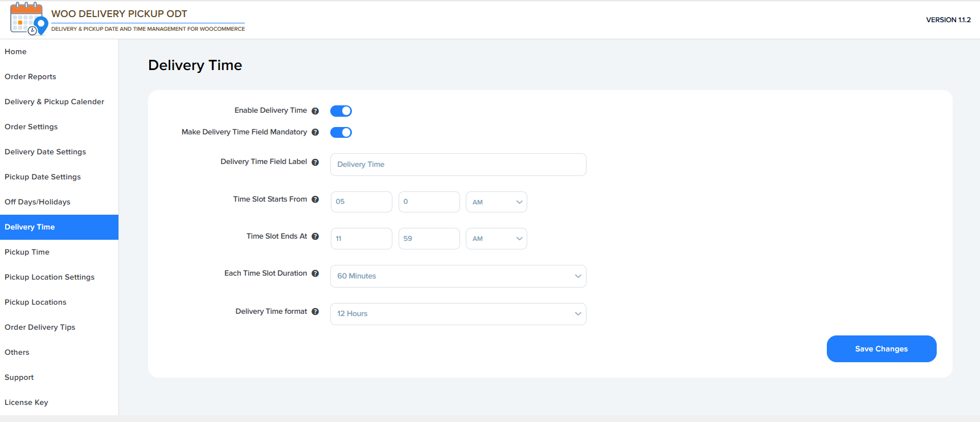
Task: Turn off Make Delivery Time Field Mandatory switch
Action: [341, 133]
